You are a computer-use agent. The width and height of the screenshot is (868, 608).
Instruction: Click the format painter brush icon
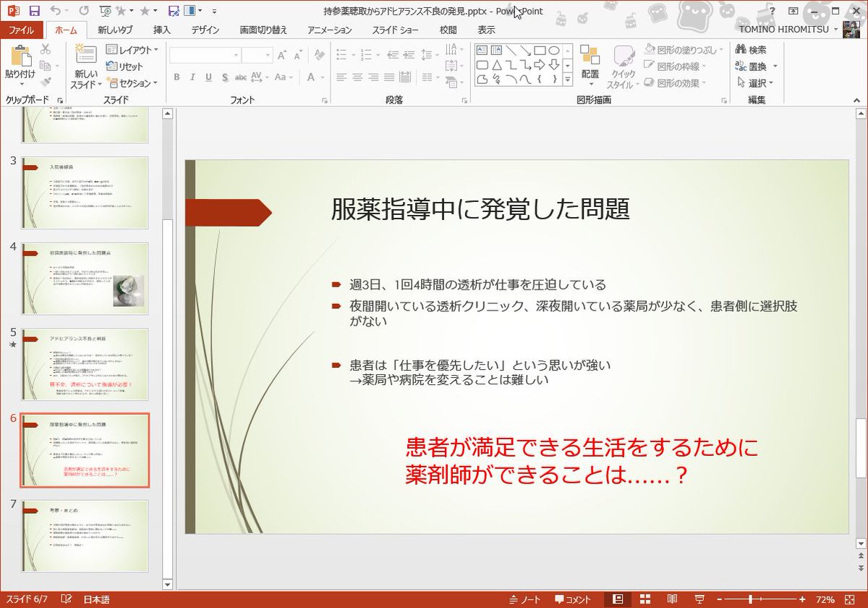[45, 82]
